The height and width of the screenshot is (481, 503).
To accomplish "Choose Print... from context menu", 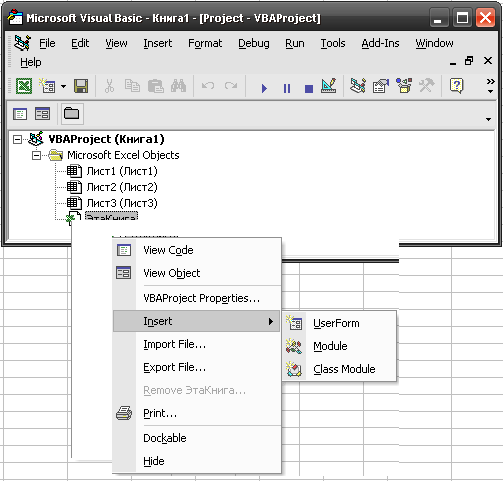I will [197, 413].
